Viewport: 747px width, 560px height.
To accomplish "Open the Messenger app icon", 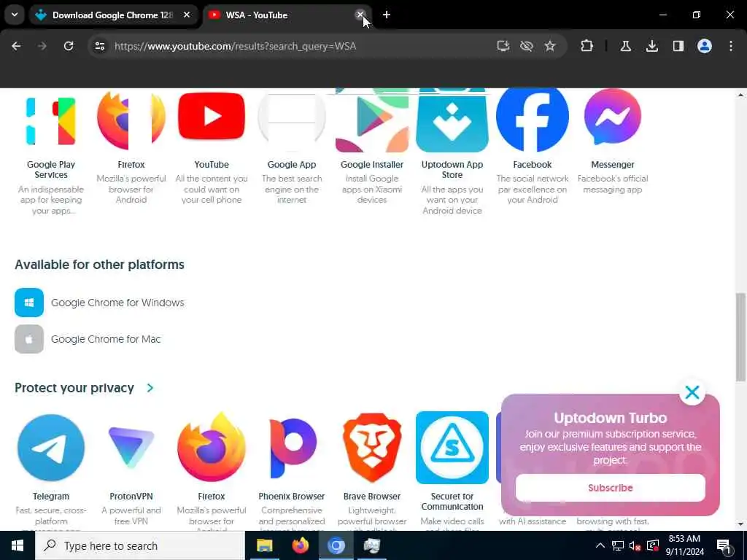I will [613, 116].
